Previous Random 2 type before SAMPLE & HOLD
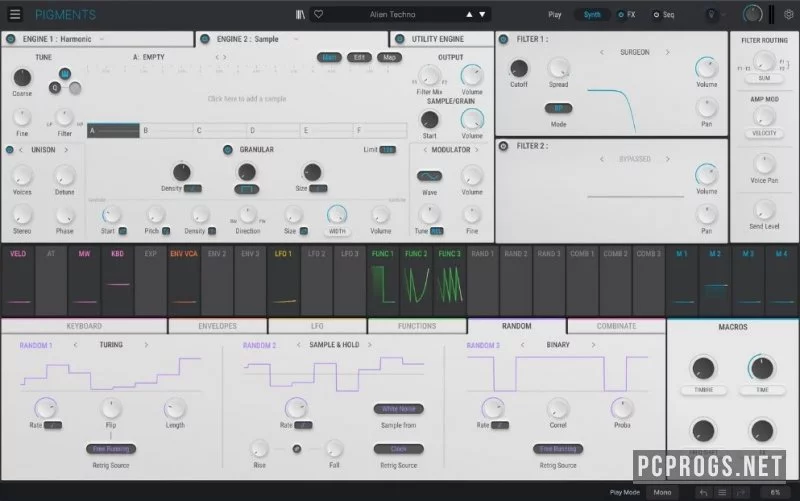The height and width of the screenshot is (501, 800). pyautogui.click(x=298, y=345)
